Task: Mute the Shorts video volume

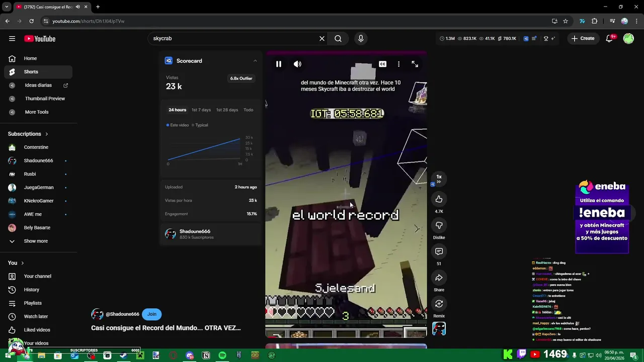Action: tap(297, 64)
